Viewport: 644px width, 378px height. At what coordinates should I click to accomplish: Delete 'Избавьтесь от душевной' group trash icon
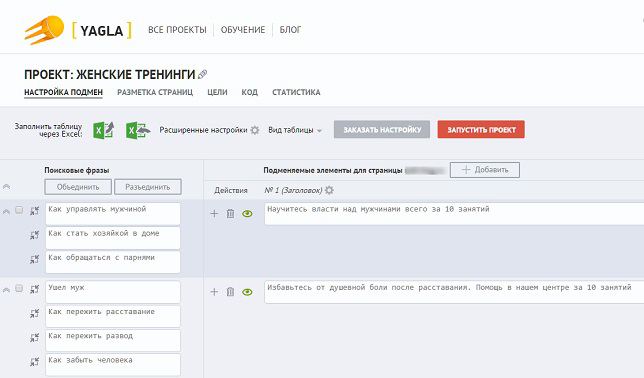(230, 292)
